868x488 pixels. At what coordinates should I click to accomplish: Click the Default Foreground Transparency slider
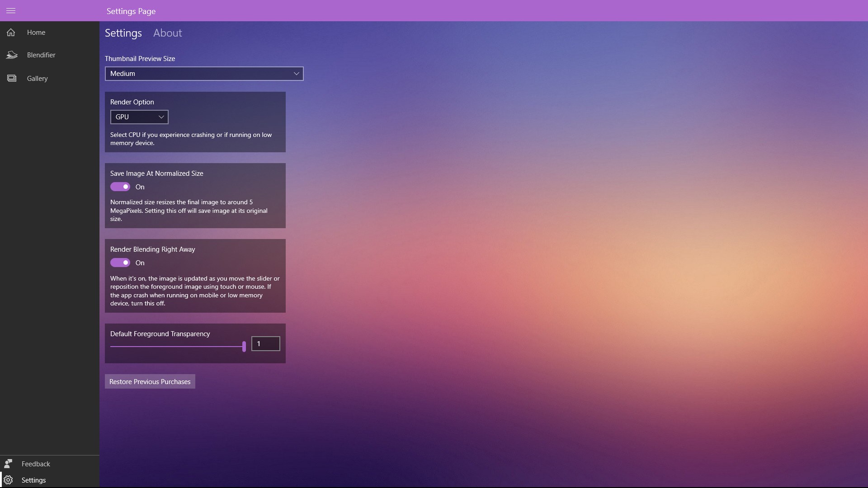(177, 347)
